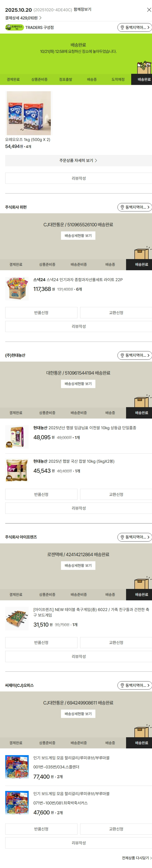Click 교환신청 for the 아이프렌즈 order

coord(116,643)
